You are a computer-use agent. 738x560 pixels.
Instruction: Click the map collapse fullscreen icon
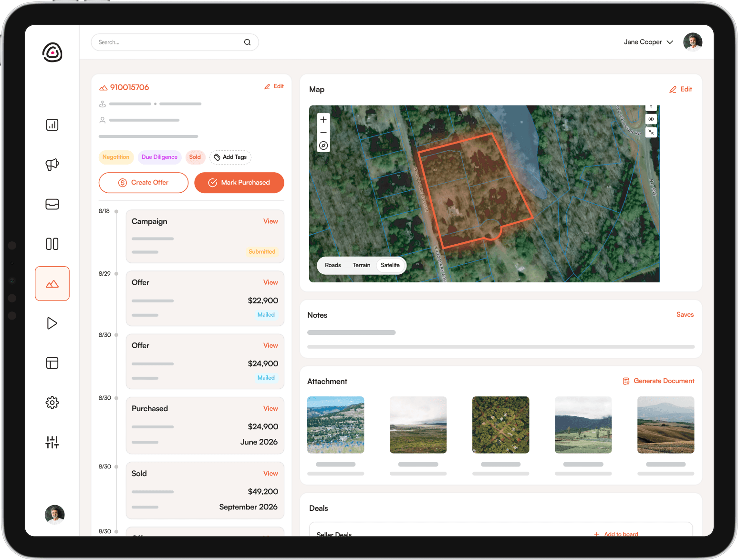point(651,132)
